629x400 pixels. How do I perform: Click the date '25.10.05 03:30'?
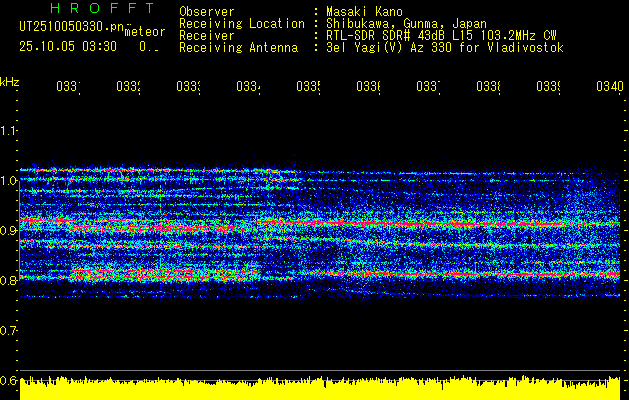(x=68, y=47)
